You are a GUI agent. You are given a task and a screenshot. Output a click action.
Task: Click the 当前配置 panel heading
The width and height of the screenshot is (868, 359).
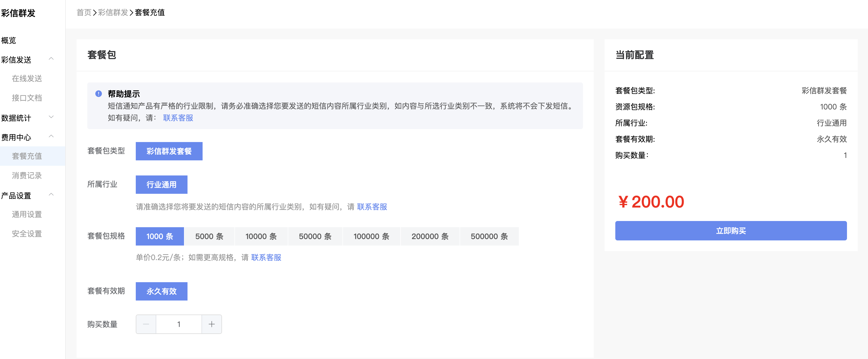[634, 55]
